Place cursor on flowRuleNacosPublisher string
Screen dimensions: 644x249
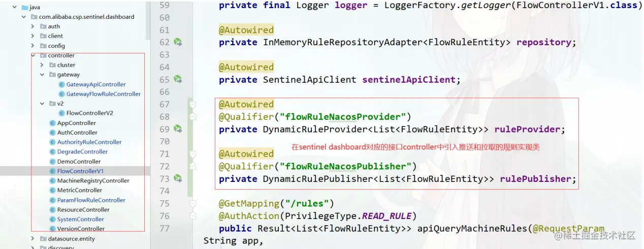pos(346,166)
